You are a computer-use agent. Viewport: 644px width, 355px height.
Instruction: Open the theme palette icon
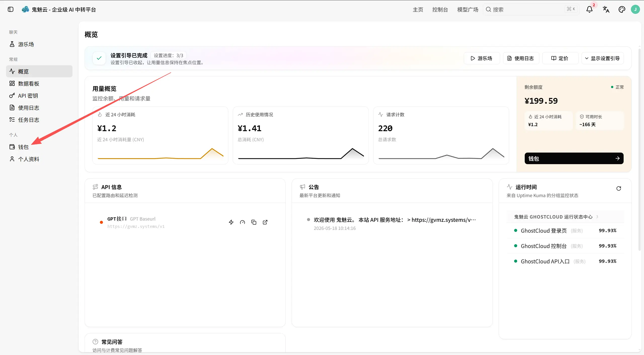tap(622, 10)
